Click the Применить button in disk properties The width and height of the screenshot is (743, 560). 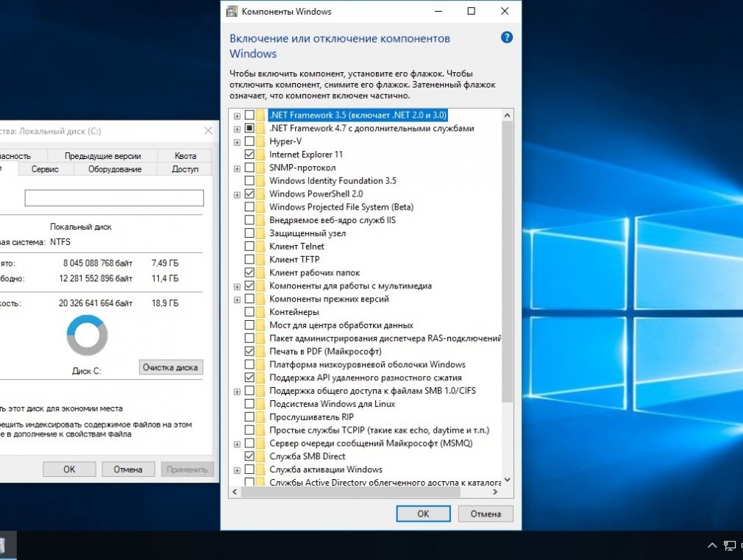[187, 469]
